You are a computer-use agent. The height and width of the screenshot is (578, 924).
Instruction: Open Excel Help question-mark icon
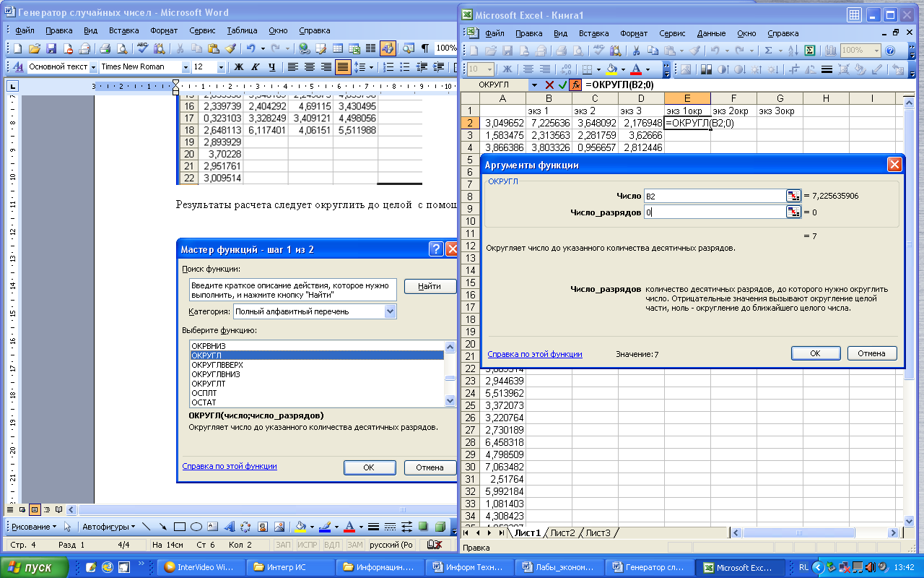[x=890, y=51]
